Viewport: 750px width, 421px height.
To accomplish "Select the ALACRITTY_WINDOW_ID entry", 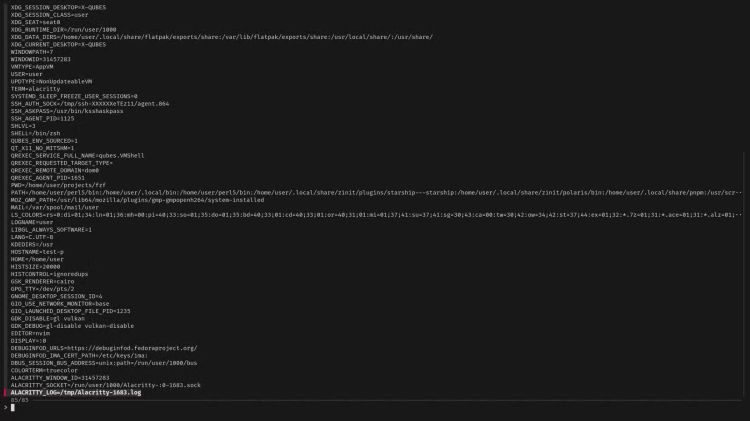I will click(59, 378).
